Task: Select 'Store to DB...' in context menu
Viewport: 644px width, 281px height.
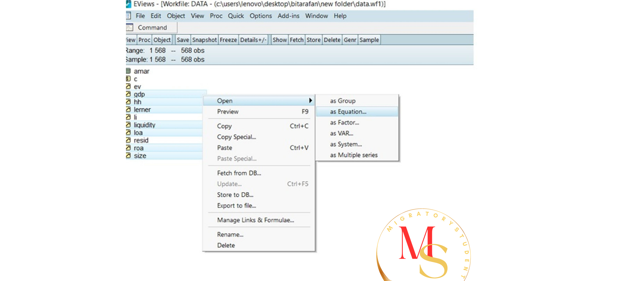Action: [259, 195]
